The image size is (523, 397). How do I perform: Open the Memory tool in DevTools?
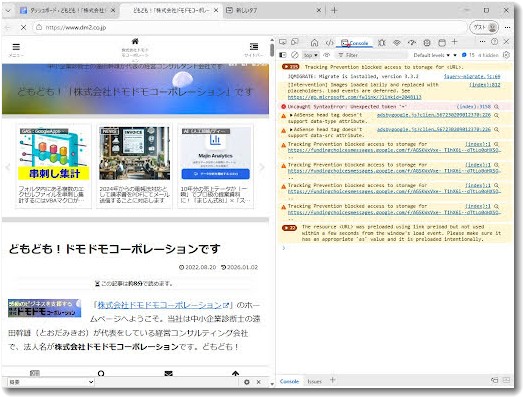[x=427, y=43]
